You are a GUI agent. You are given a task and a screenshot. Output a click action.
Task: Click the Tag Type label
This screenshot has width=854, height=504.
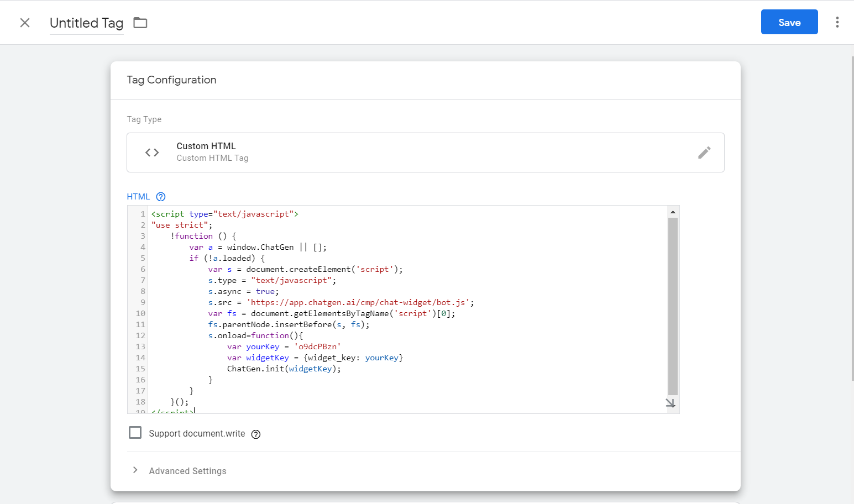144,119
